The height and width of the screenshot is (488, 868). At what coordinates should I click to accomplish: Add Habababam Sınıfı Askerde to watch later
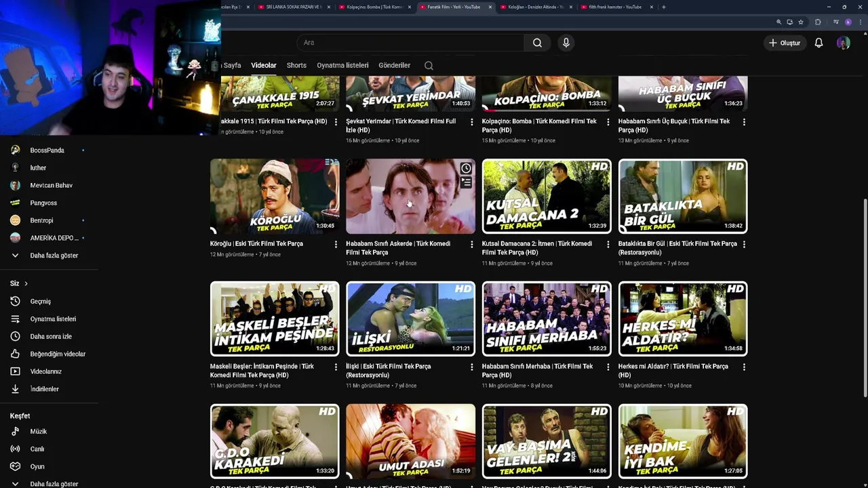(466, 169)
